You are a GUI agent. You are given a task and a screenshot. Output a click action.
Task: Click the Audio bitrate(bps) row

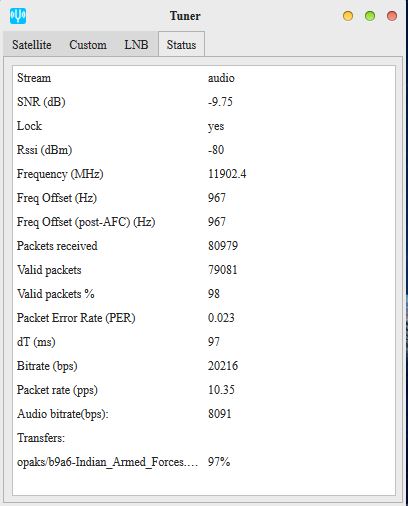click(204, 414)
